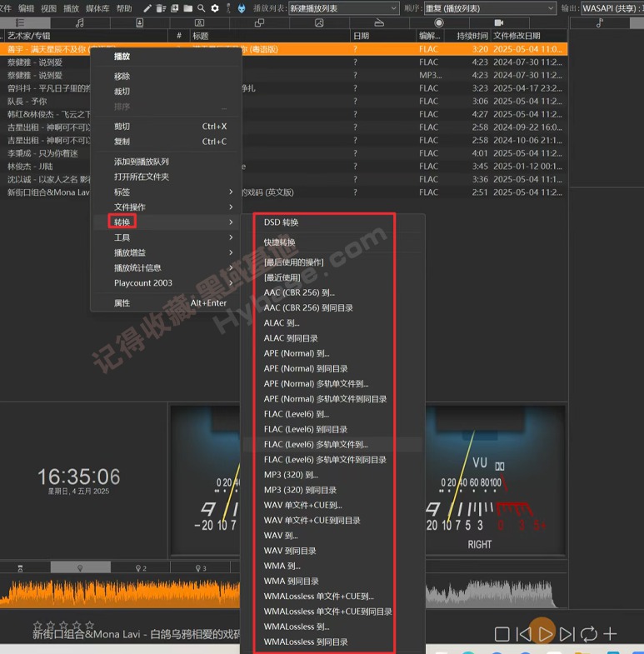Open the 输出 WASAPI output device dropdown
This screenshot has width=644, height=654.
[x=612, y=8]
